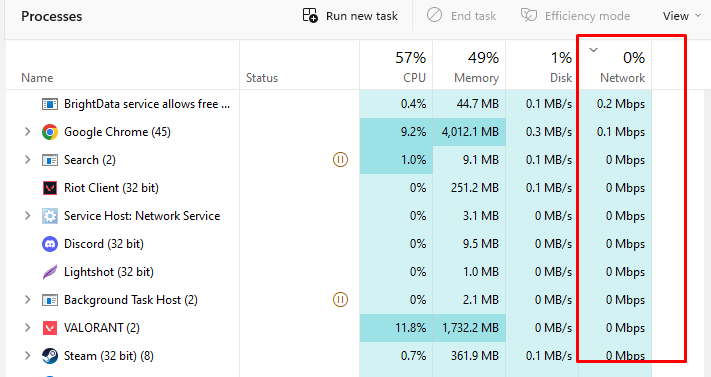Image resolution: width=711 pixels, height=377 pixels.
Task: Click the 0.7% CPU cell for Steam
Action: coord(396,356)
